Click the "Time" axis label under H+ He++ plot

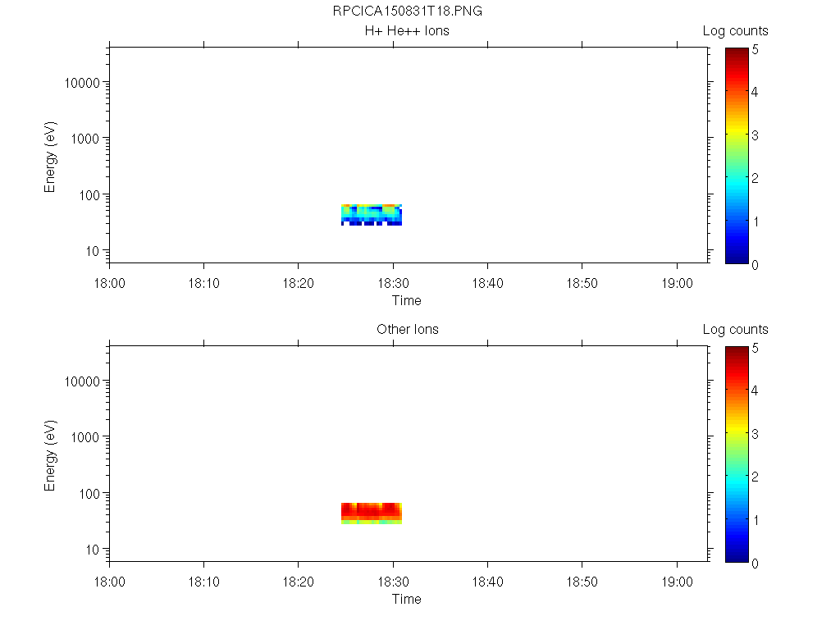tap(406, 300)
